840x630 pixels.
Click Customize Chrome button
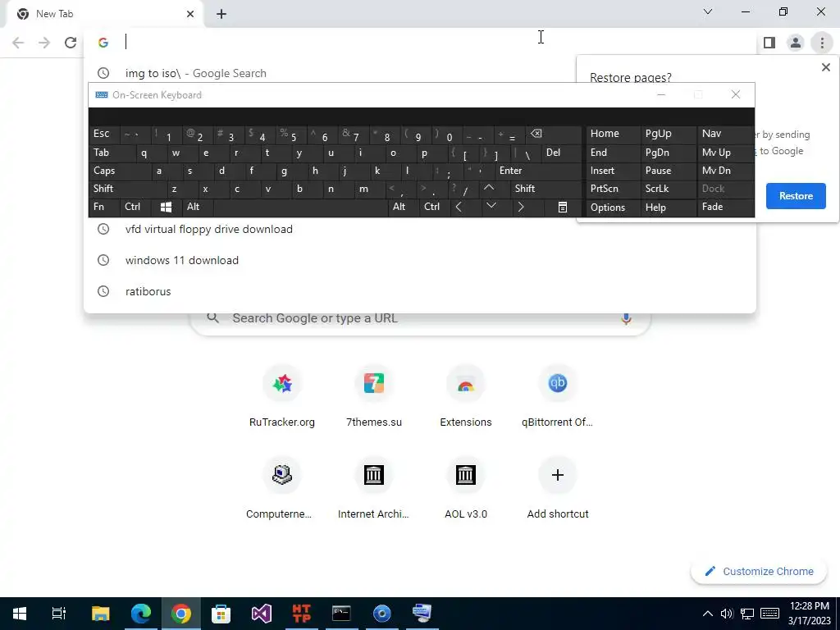[x=759, y=571]
